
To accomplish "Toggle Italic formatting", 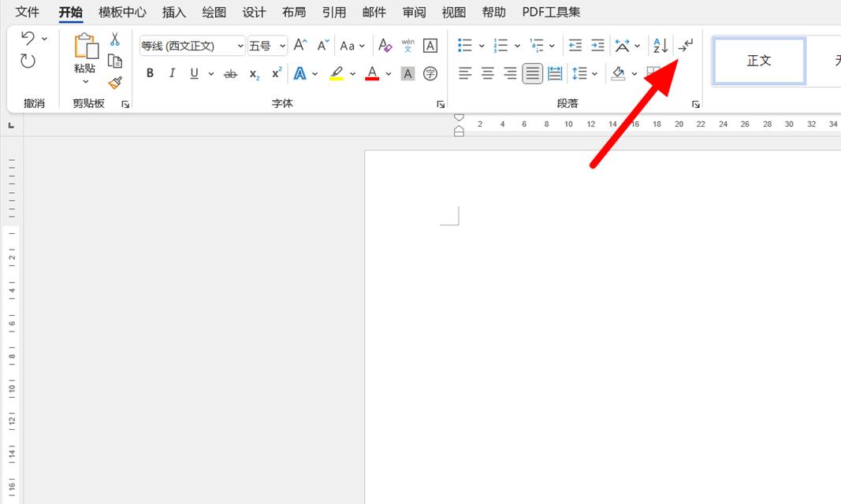I will 172,73.
